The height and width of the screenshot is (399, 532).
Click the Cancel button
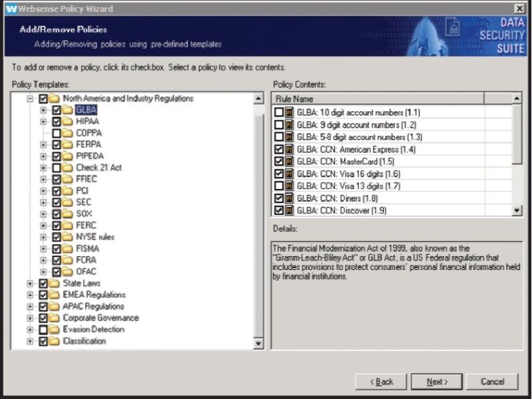point(492,382)
